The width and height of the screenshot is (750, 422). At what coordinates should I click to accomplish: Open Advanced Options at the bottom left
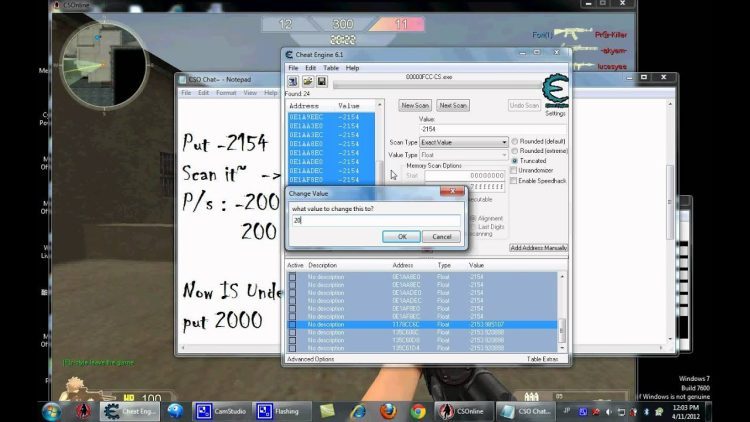[310, 359]
